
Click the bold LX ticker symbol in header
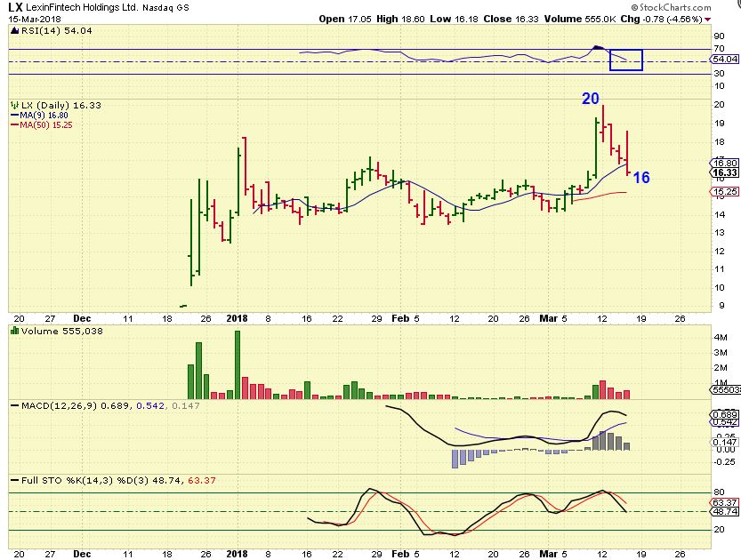click(x=16, y=7)
